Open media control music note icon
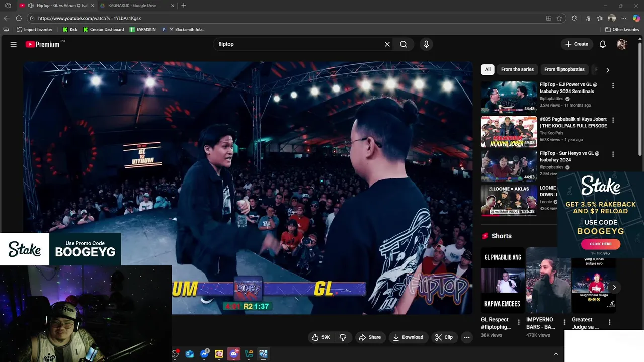This screenshot has height=362, width=644. pos(588,18)
